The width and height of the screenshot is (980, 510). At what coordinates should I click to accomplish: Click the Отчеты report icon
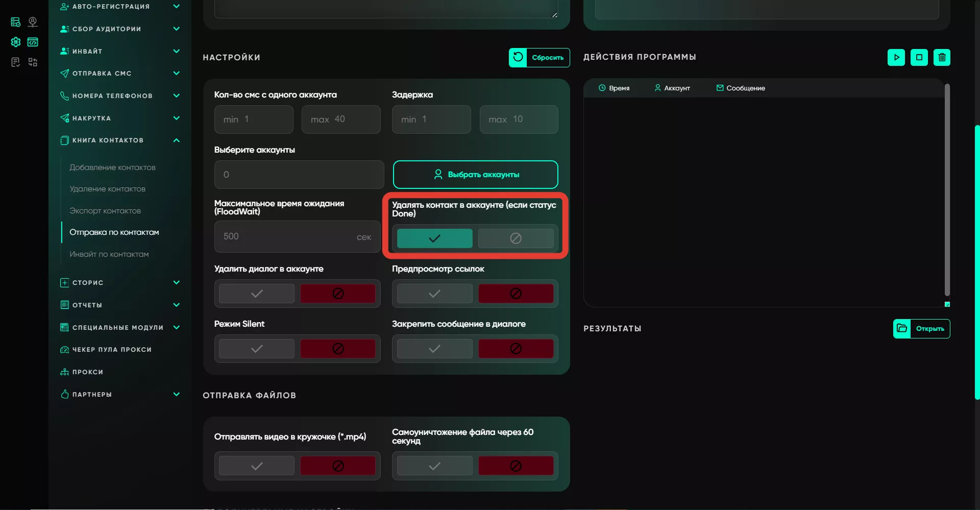tap(64, 305)
